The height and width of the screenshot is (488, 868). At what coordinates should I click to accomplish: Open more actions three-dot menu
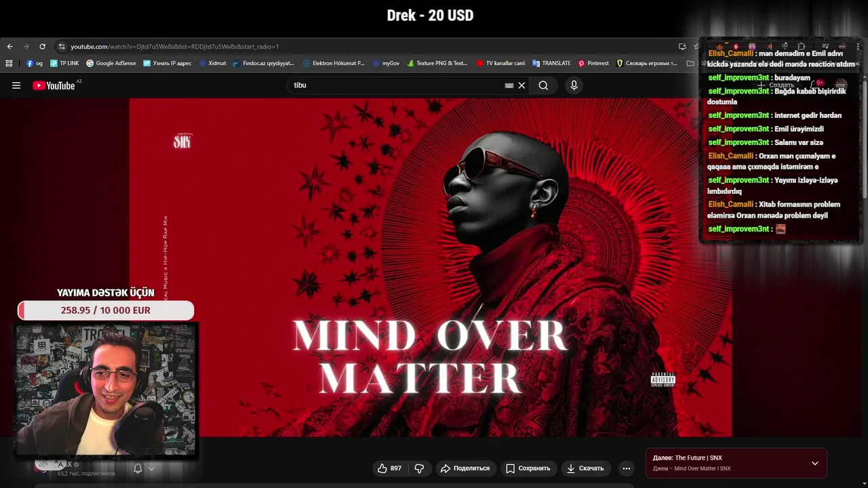point(627,468)
